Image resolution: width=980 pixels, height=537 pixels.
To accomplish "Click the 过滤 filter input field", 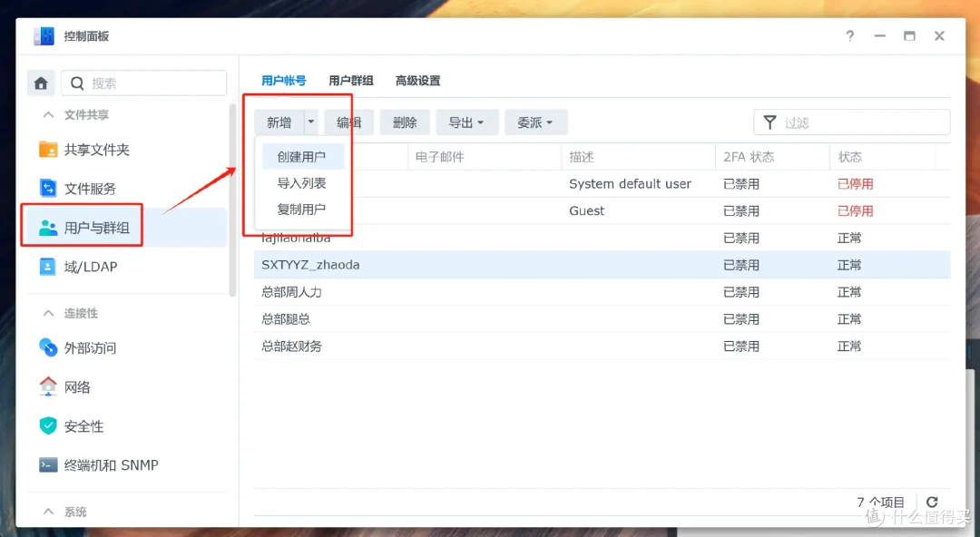I will pos(852,122).
